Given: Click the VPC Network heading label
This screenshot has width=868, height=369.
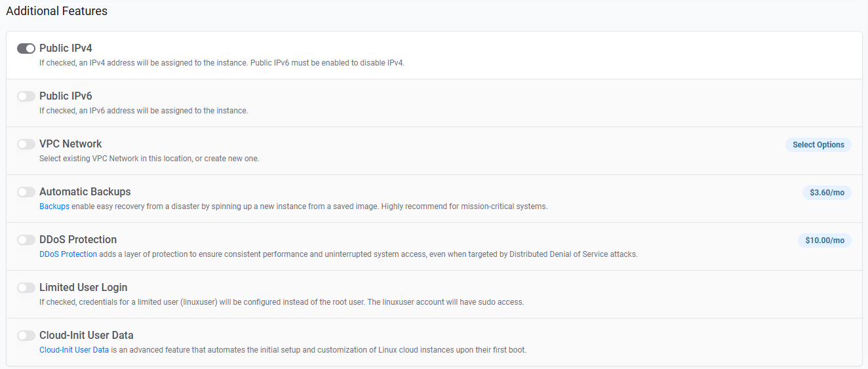Looking at the screenshot, I should coord(70,144).
